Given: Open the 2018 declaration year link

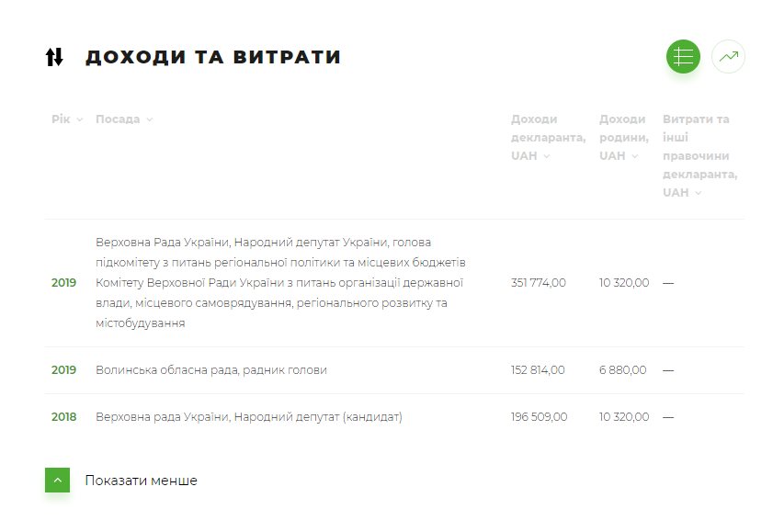Looking at the screenshot, I should pos(64,417).
